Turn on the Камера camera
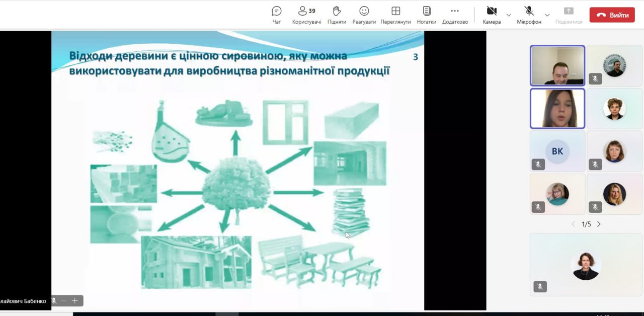The width and height of the screenshot is (644, 316). coord(492,15)
